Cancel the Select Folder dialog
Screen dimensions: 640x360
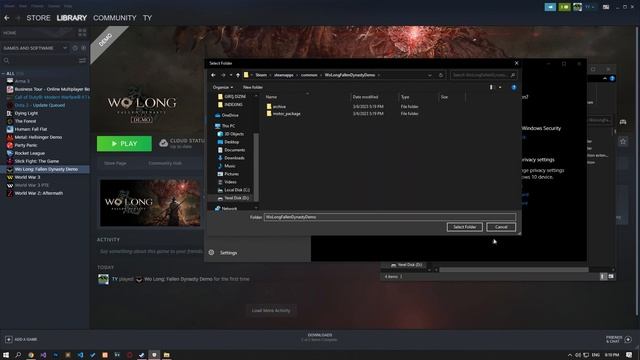(501, 227)
